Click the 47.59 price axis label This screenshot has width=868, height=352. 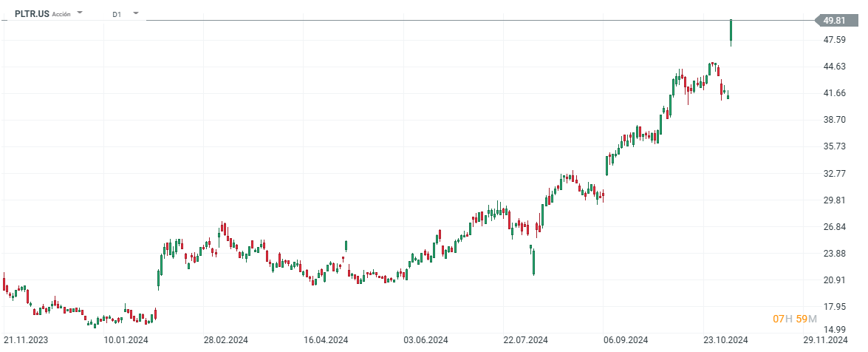835,40
